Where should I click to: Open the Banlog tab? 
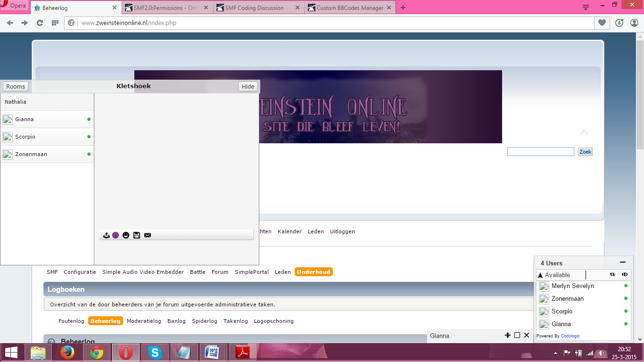click(x=176, y=321)
